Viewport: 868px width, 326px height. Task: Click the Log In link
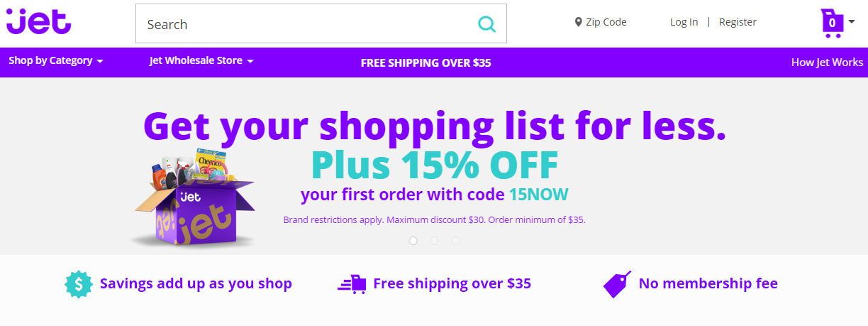684,22
